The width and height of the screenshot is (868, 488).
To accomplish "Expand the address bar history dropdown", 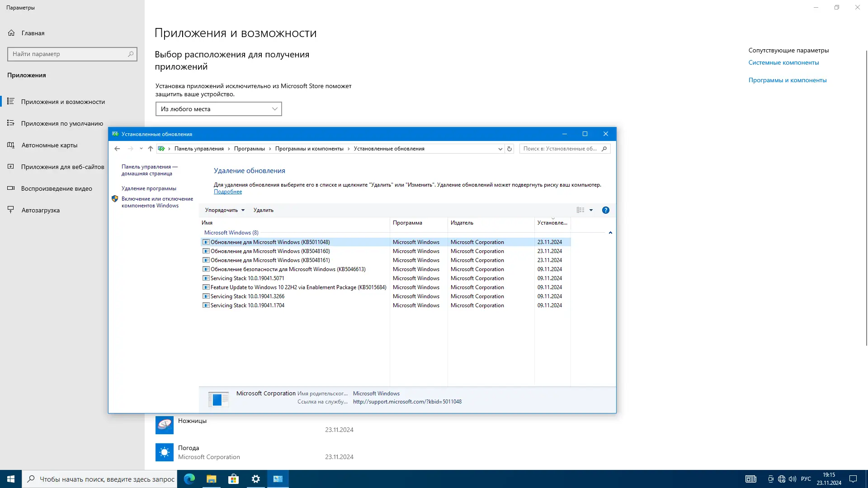I will coord(500,149).
